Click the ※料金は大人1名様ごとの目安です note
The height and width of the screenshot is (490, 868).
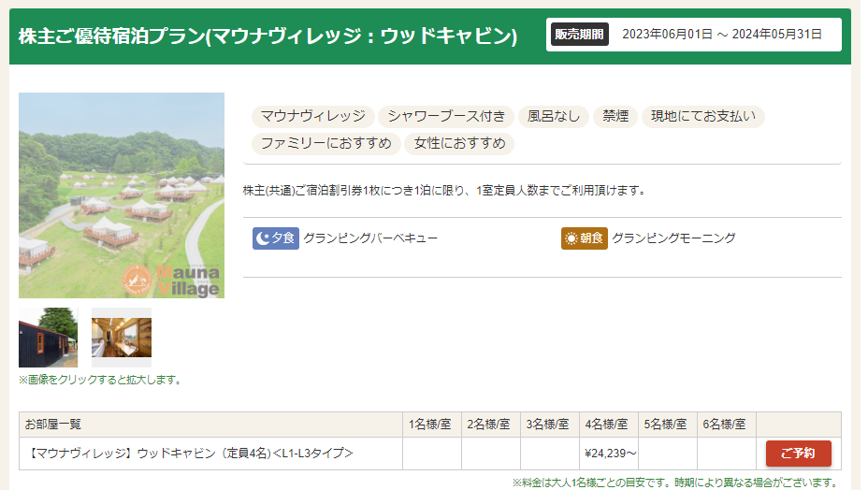676,483
